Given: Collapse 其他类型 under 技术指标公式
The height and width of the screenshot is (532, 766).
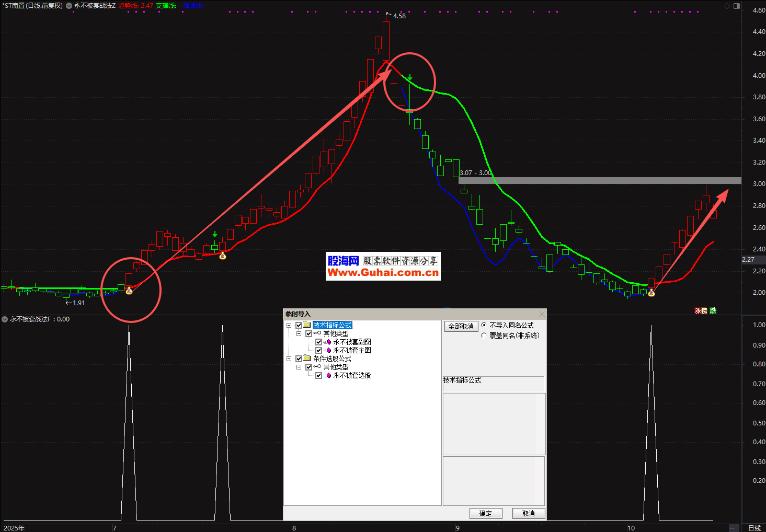Looking at the screenshot, I should tap(299, 333).
